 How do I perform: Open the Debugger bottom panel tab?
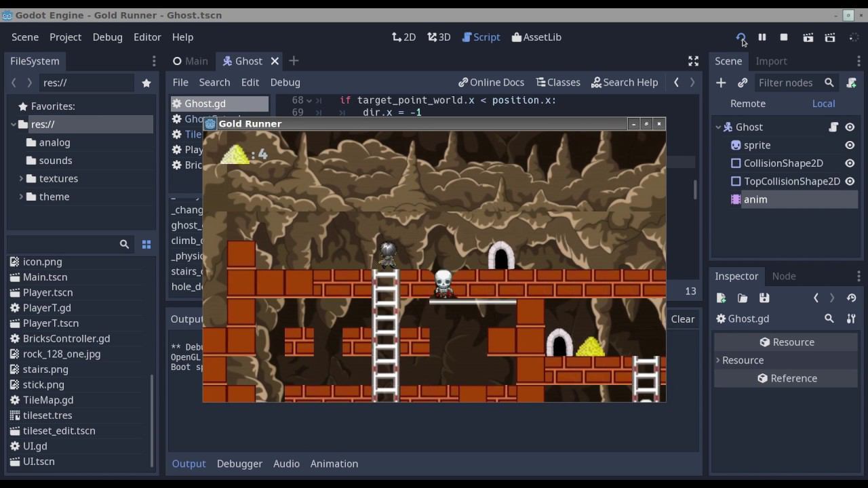239,464
